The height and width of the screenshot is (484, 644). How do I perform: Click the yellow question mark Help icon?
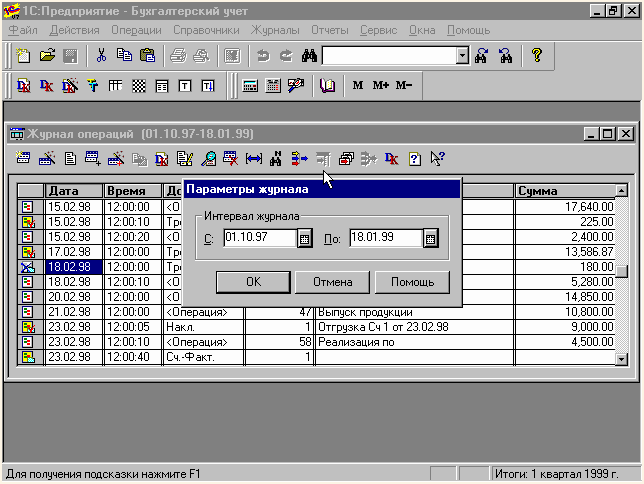coord(536,55)
